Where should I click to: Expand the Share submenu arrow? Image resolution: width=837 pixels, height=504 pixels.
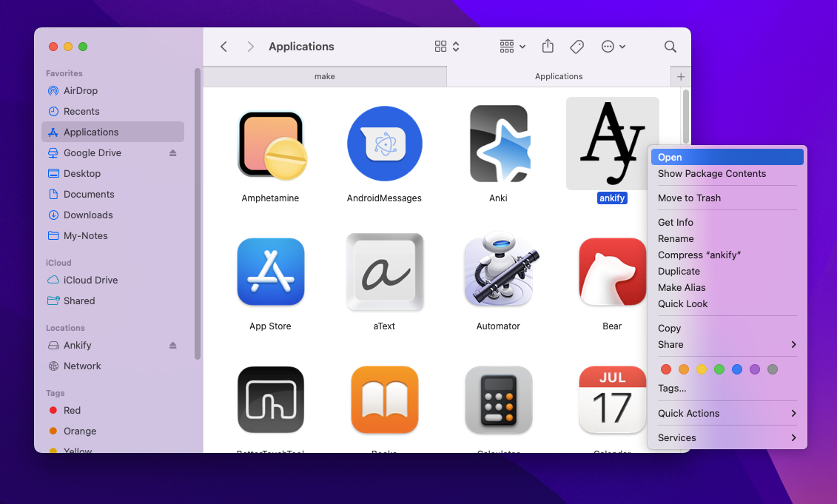click(x=794, y=344)
